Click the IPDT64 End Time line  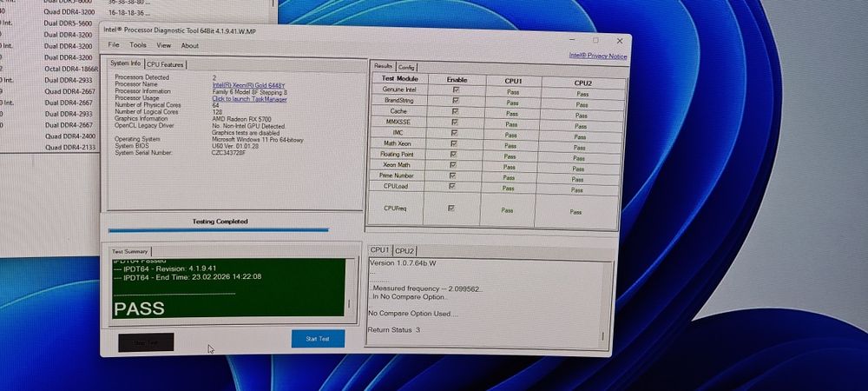tap(187, 277)
